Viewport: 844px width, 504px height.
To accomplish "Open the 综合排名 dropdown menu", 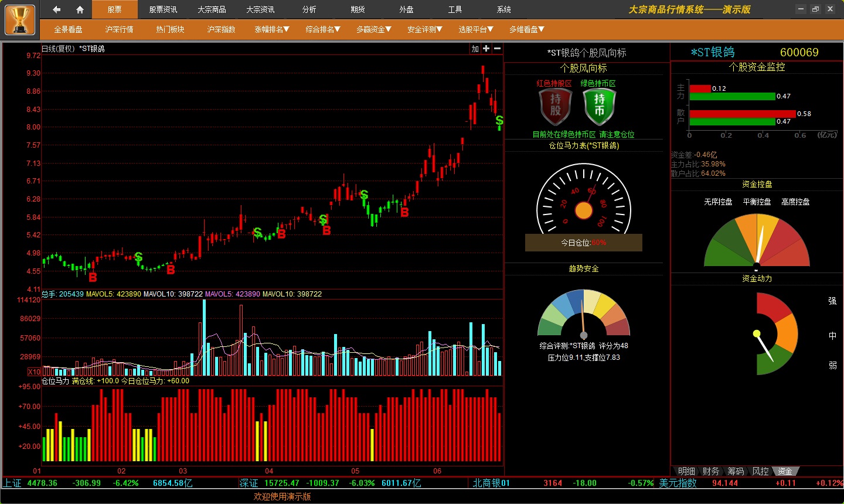I will [x=323, y=29].
